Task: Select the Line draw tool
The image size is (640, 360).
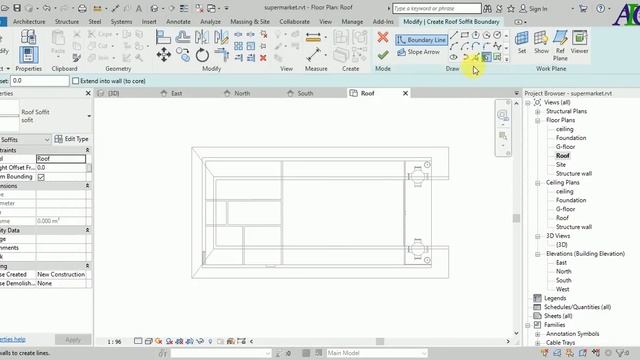Action: point(454,35)
